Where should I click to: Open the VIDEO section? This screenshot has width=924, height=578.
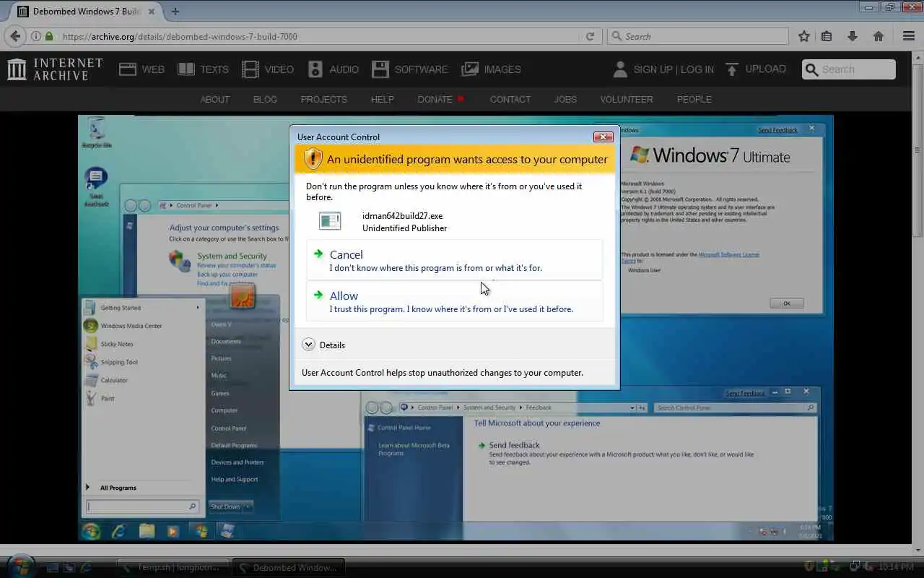pyautogui.click(x=268, y=69)
